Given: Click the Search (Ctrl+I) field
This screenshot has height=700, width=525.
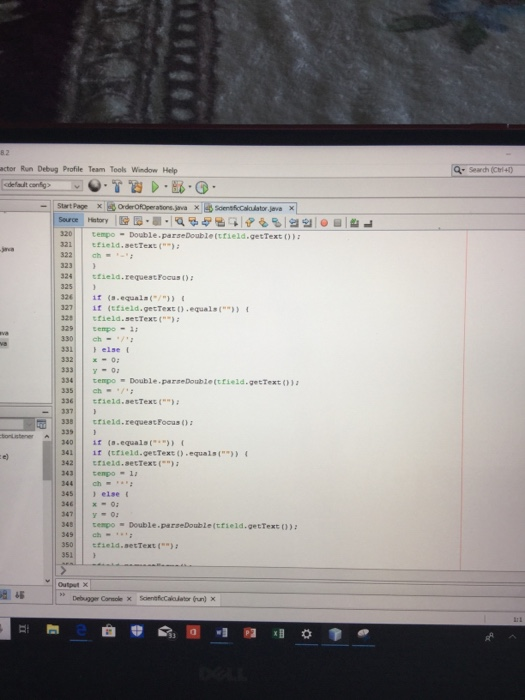Looking at the screenshot, I should click(491, 170).
